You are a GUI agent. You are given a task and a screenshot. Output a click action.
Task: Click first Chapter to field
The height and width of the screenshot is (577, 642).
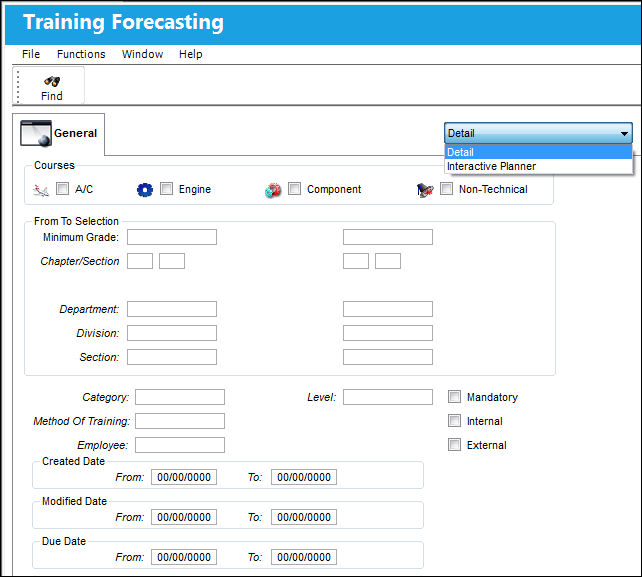[356, 261]
